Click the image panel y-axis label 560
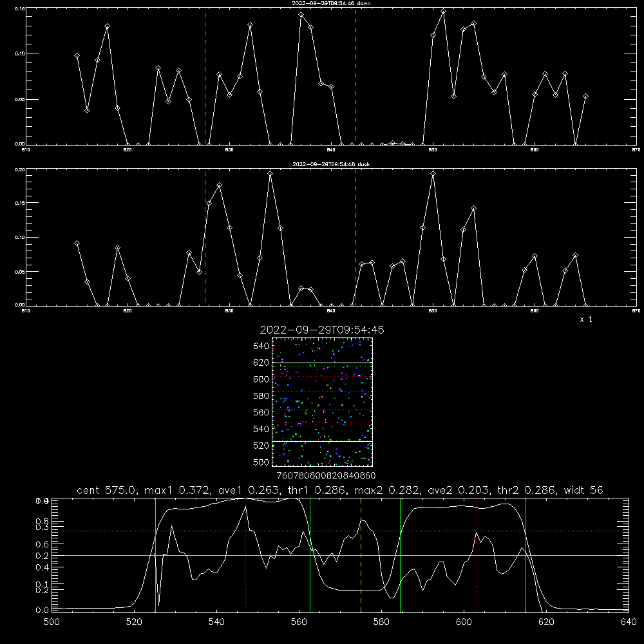Screen dimensions: 644x644 coord(261,412)
